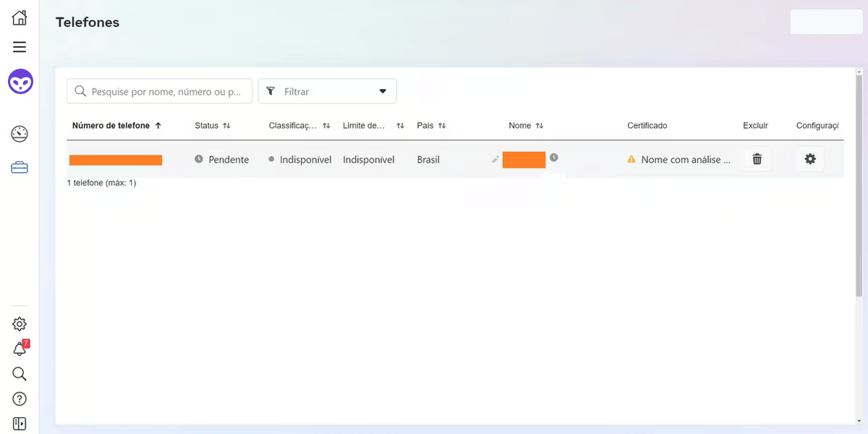Open the hamburger menu

click(x=20, y=47)
